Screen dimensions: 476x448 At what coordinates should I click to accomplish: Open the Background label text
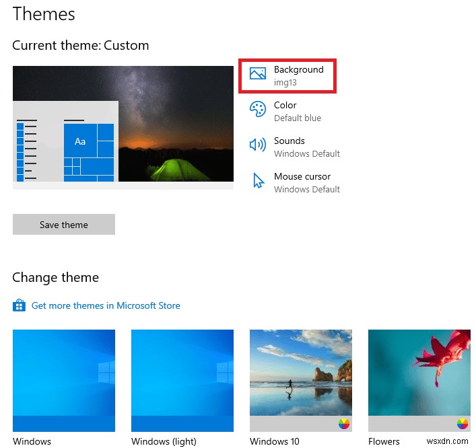(298, 69)
